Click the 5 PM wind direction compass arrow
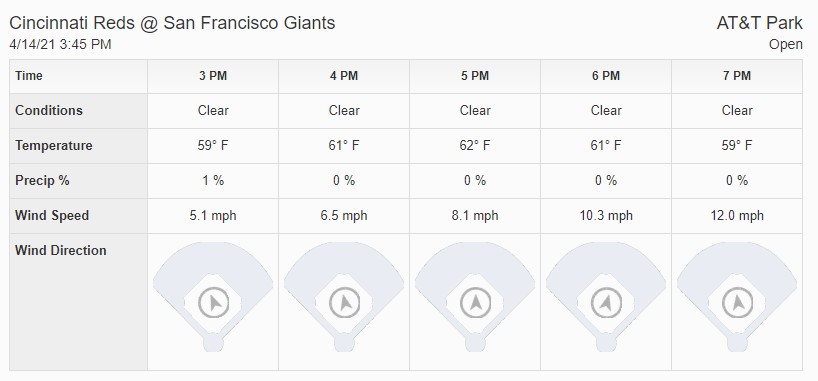The height and width of the screenshot is (381, 818). click(475, 303)
